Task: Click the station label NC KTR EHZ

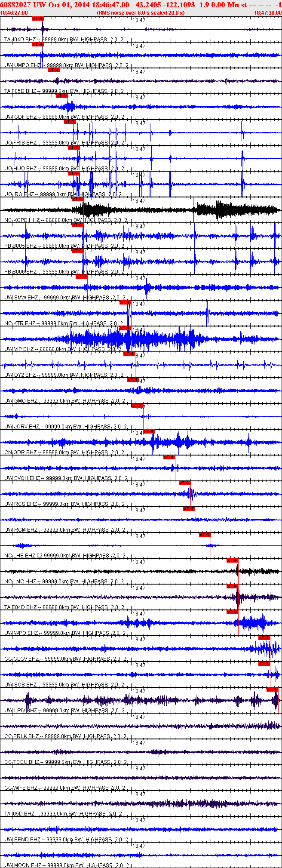Action: click(20, 323)
